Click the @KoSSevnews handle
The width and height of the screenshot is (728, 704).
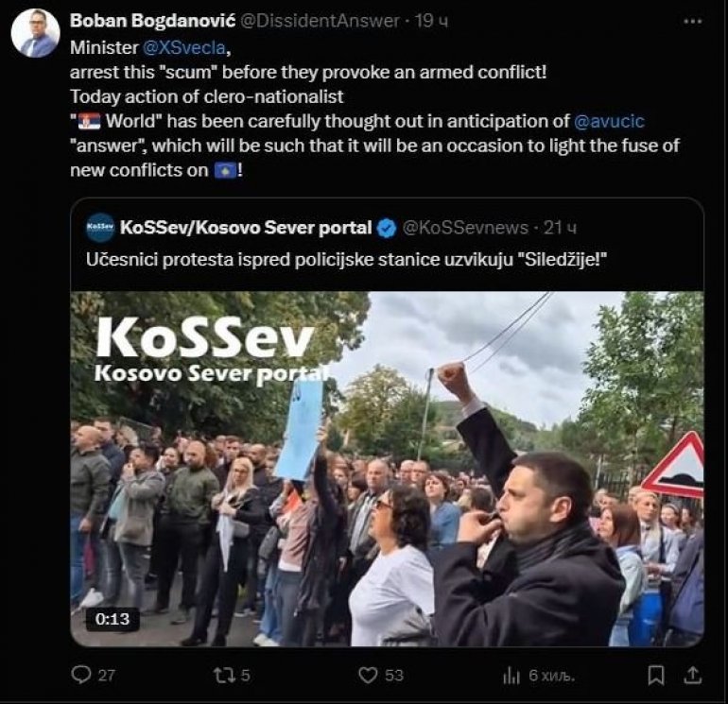pyautogui.click(x=465, y=228)
